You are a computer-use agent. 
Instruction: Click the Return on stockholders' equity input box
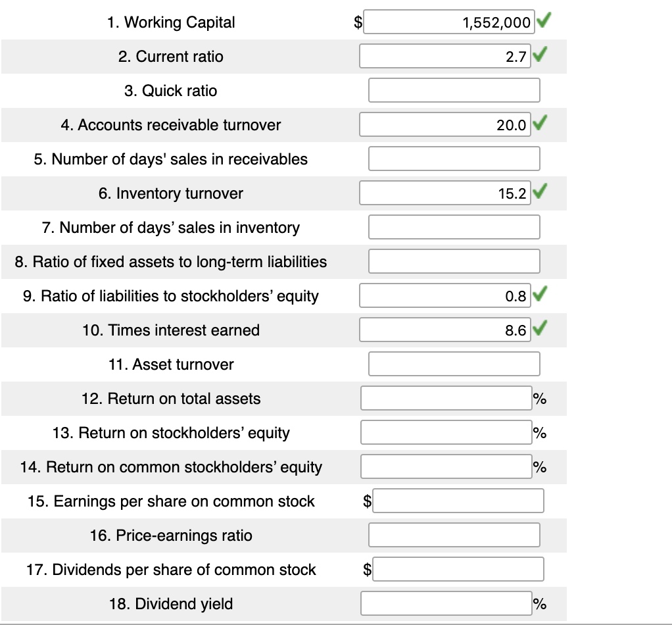click(x=445, y=432)
